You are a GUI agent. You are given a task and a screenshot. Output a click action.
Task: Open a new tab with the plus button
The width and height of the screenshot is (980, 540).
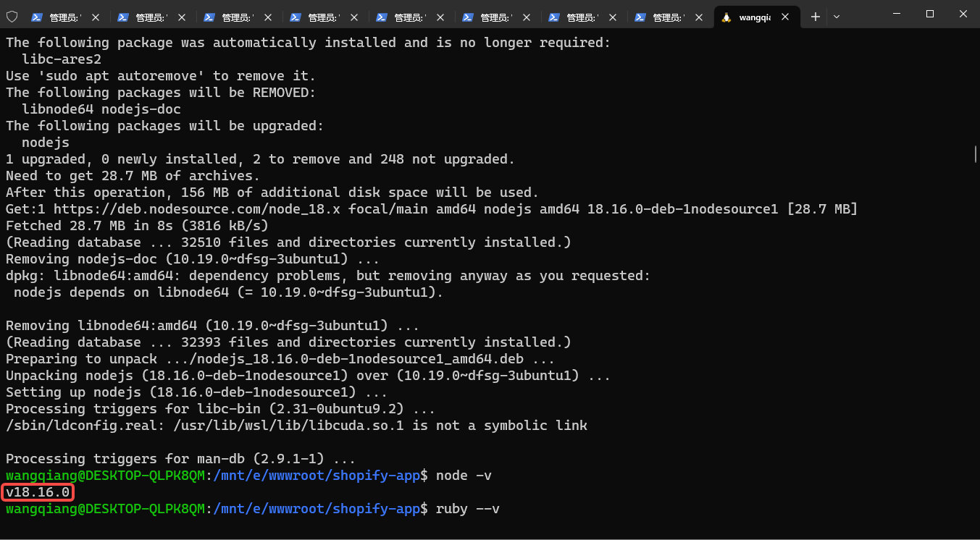point(816,17)
